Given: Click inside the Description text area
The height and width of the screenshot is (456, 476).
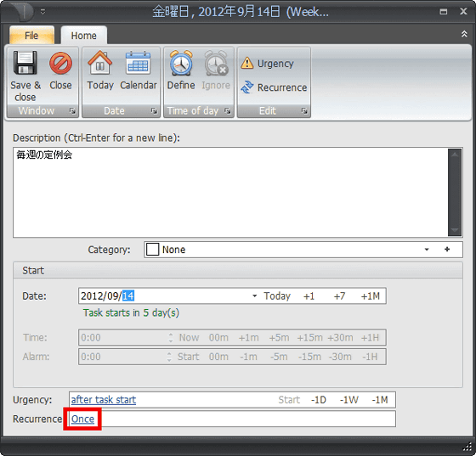Looking at the screenshot, I should tap(230, 192).
